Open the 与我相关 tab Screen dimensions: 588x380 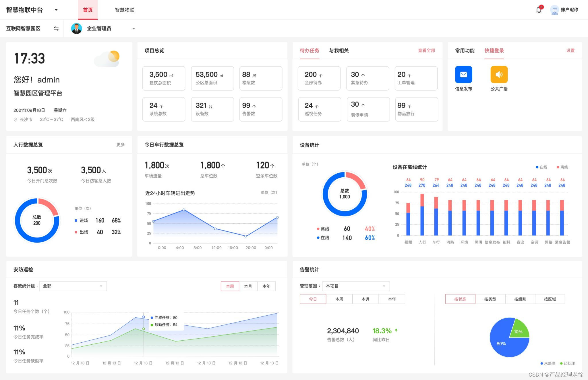pyautogui.click(x=339, y=51)
